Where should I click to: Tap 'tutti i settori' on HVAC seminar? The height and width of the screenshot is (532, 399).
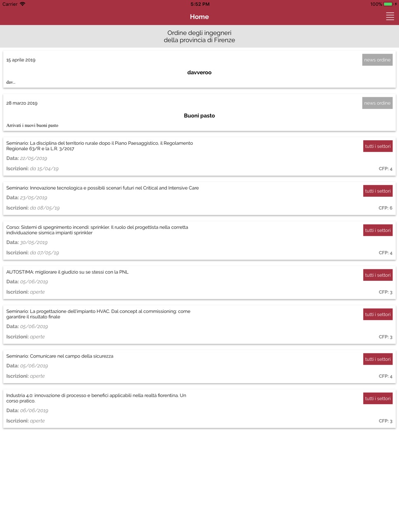click(378, 314)
